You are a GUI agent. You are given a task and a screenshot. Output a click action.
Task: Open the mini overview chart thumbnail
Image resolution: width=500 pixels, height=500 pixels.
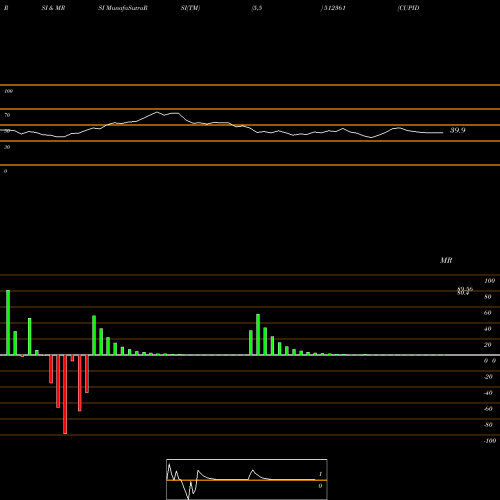point(247,479)
